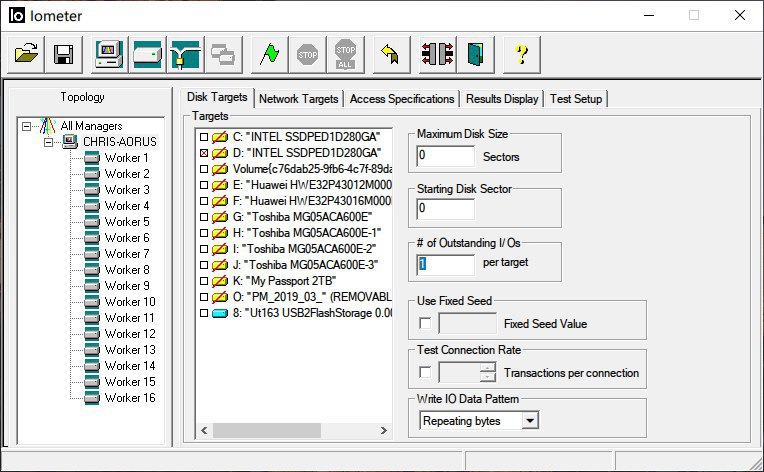Click the All Managers tree icon

[x=47, y=126]
